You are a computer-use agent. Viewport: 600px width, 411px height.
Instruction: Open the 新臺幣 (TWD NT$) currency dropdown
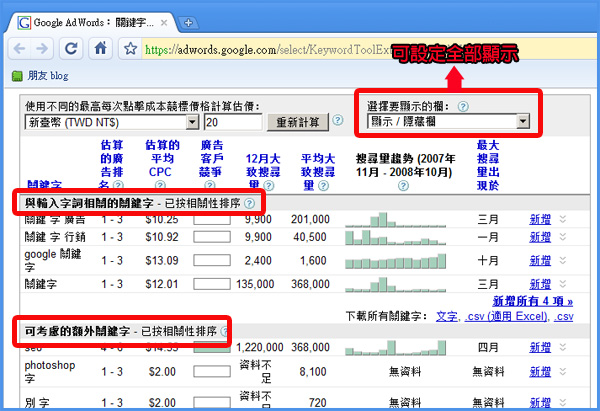click(112, 122)
